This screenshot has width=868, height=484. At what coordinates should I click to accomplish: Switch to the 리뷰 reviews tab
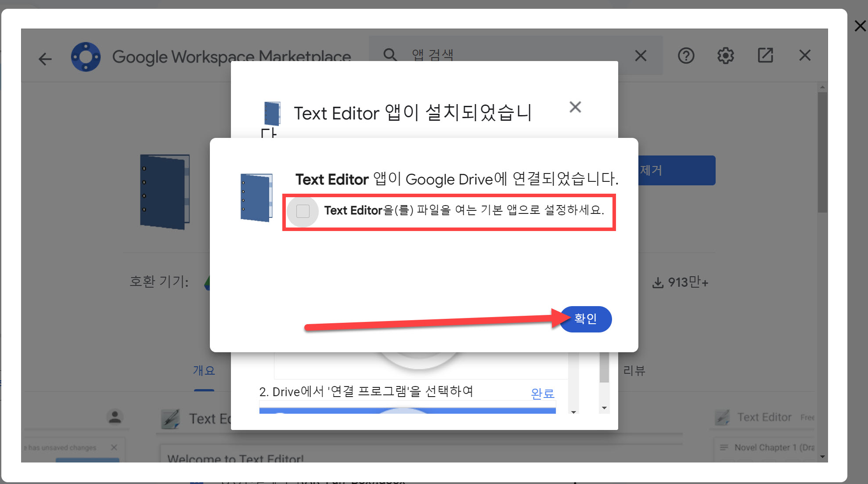pos(634,371)
